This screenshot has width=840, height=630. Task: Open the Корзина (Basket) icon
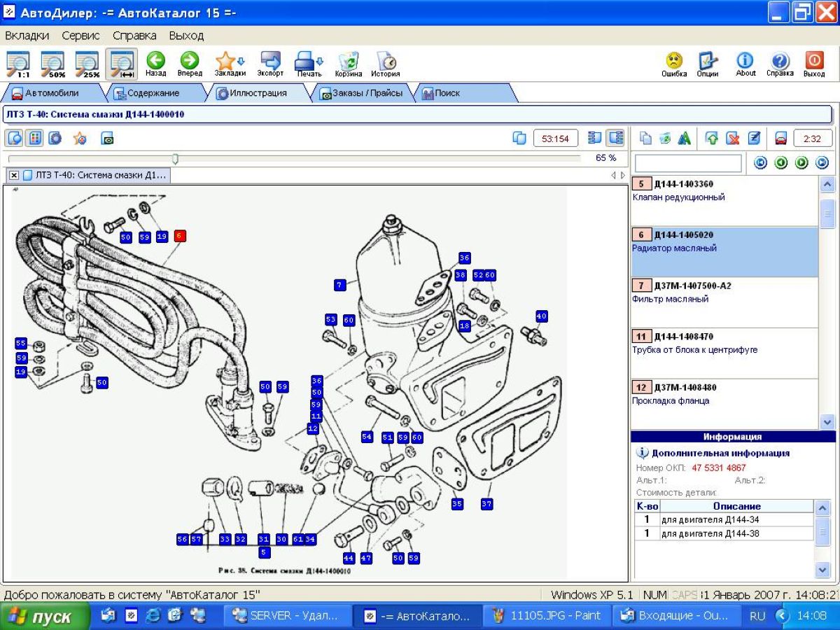[348, 62]
